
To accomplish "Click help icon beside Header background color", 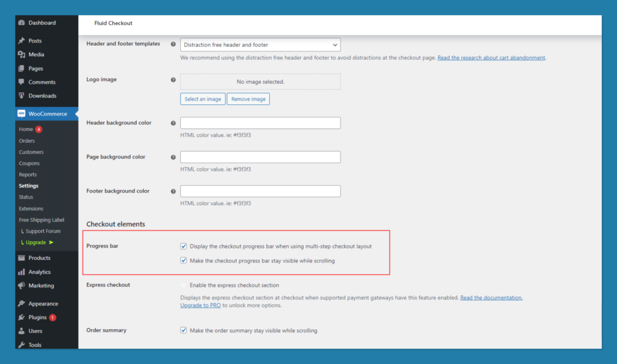I will pos(173,123).
